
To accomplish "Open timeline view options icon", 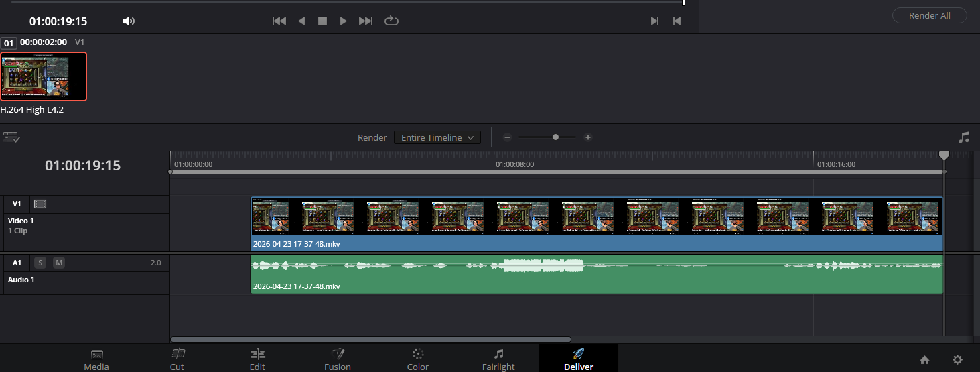I will coord(11,137).
